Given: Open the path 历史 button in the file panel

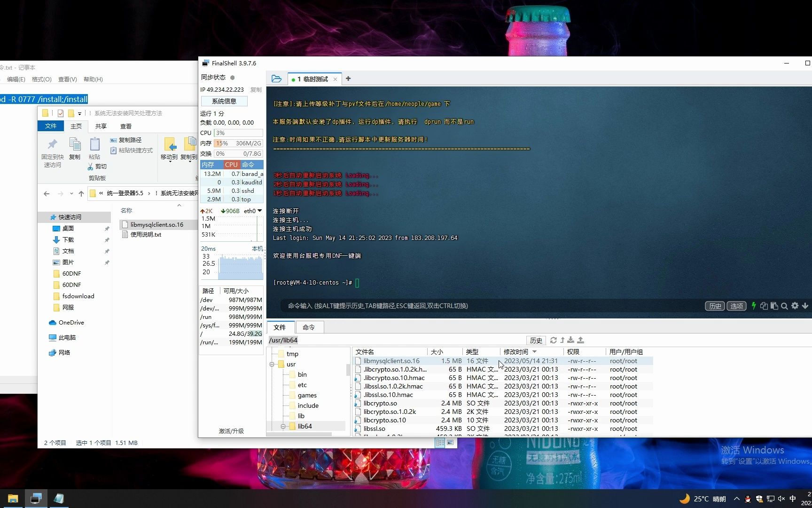Looking at the screenshot, I should pyautogui.click(x=536, y=340).
